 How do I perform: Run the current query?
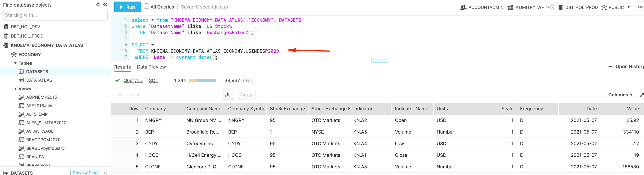pos(127,7)
